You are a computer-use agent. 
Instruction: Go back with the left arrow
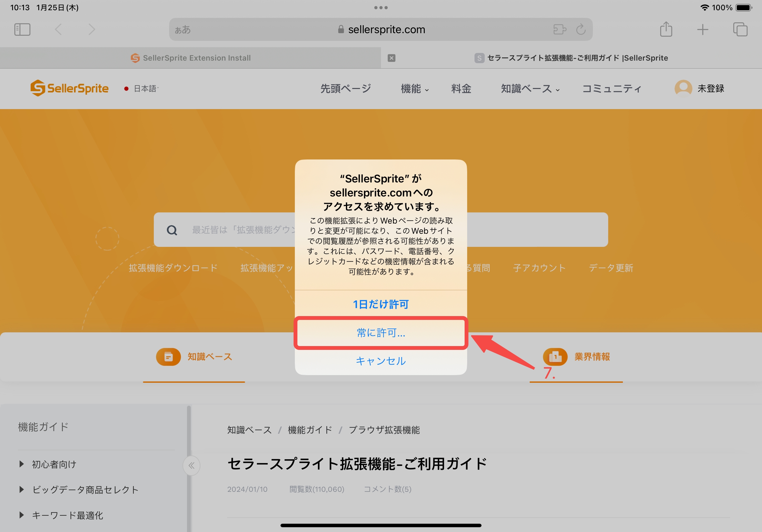[58, 30]
